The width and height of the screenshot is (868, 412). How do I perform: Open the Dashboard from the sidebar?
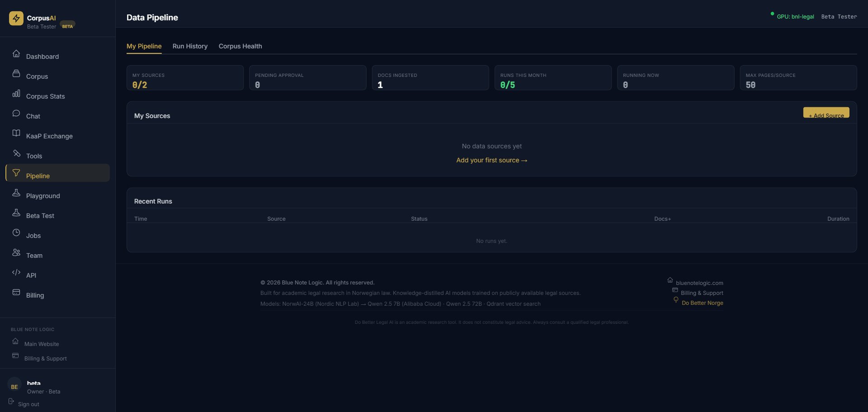point(42,57)
